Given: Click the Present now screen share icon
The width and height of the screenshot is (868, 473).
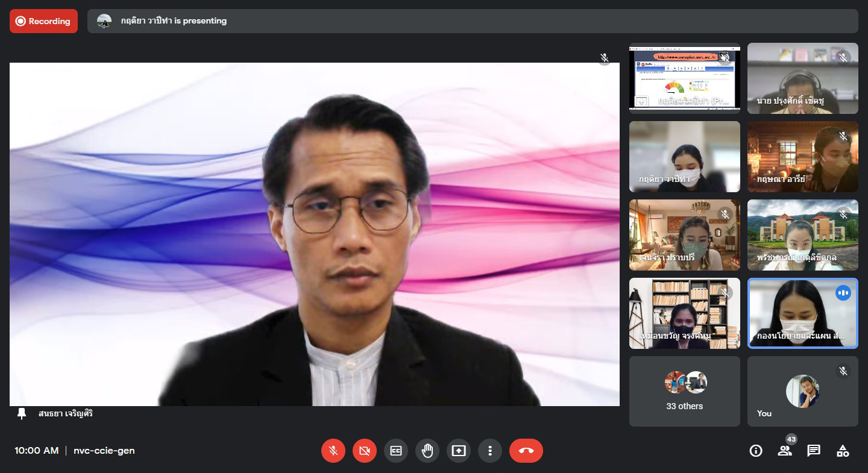Looking at the screenshot, I should 459,451.
